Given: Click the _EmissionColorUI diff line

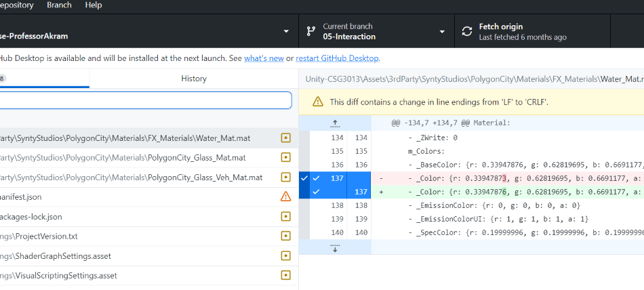Looking at the screenshot, I should coord(508,219).
